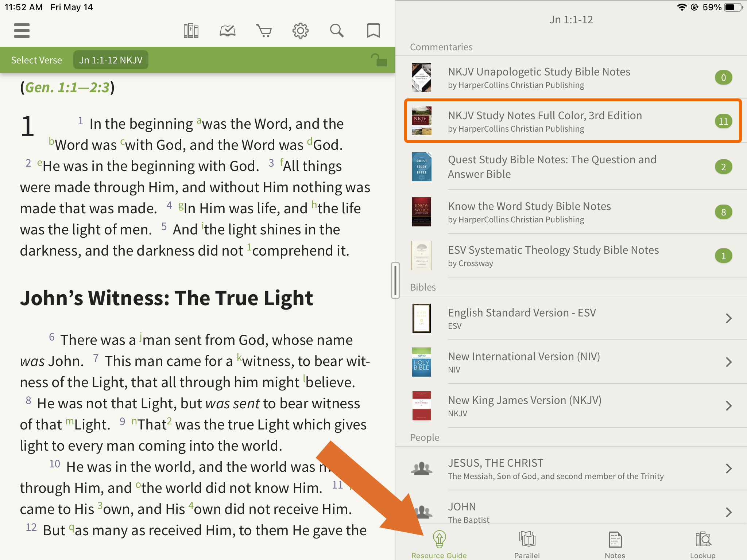747x560 pixels.
Task: Tap heading John's Witness: The True Light
Action: point(166,298)
